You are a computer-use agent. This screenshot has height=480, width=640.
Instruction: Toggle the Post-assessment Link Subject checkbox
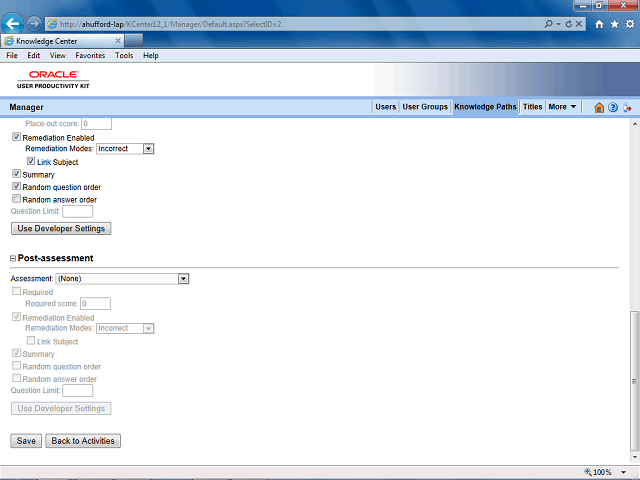click(x=31, y=340)
